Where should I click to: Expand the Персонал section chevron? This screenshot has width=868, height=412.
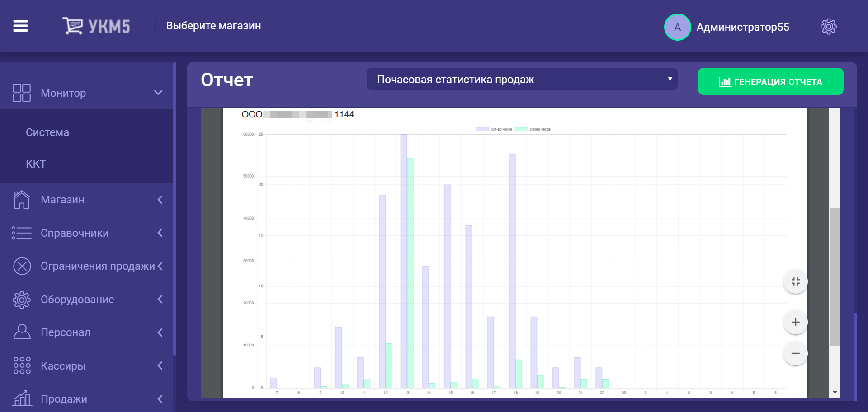[160, 332]
